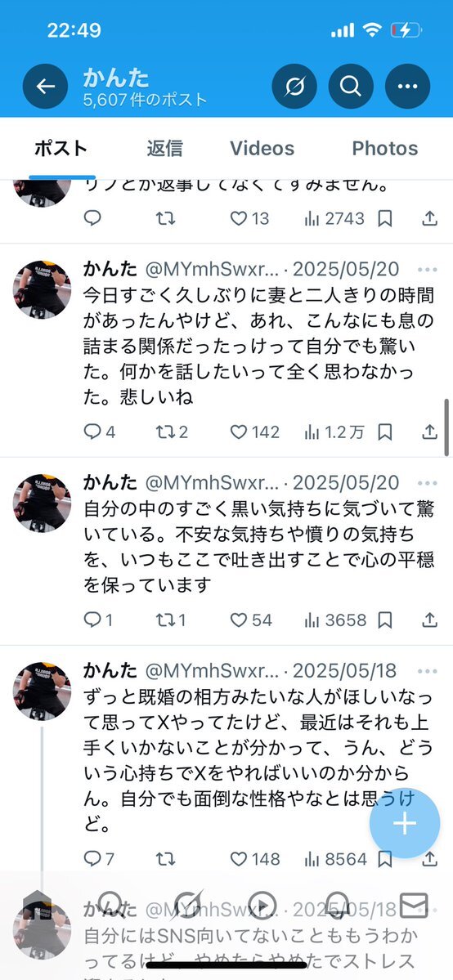
Task: Repost the post showing 54 likes
Action: click(x=171, y=620)
